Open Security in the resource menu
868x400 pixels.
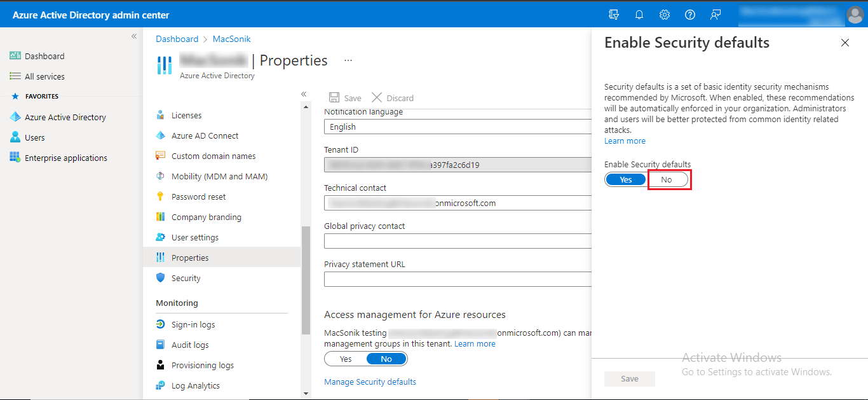click(186, 279)
